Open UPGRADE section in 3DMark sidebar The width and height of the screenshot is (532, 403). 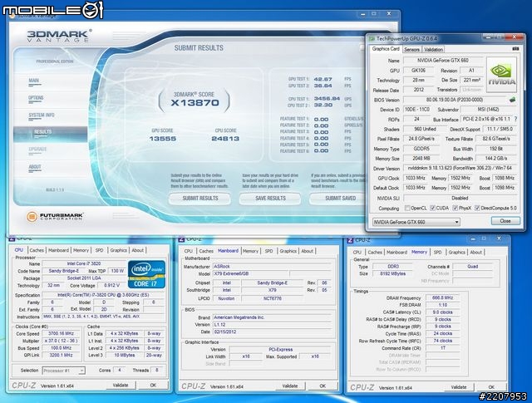coord(37,150)
